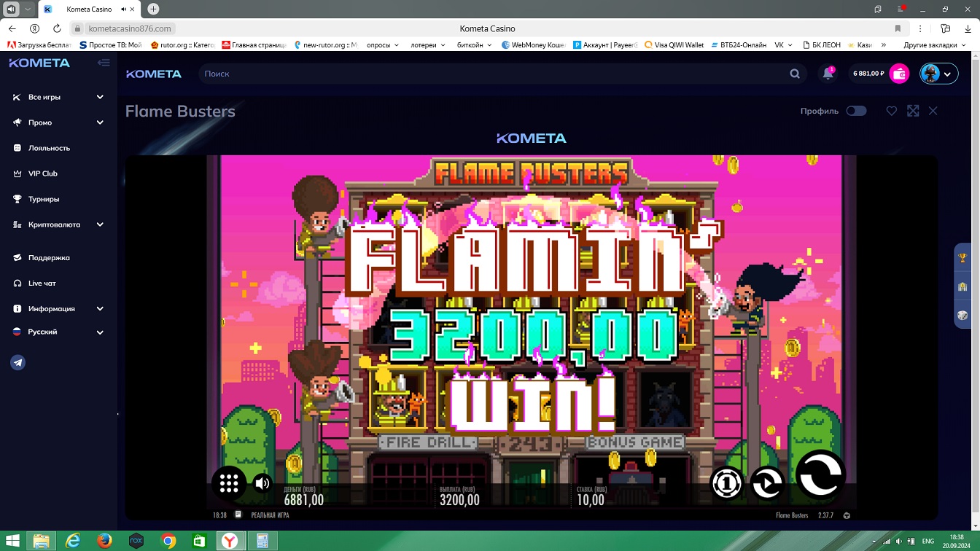The height and width of the screenshot is (551, 980).
Task: Click the 6 881,00 ₽ balance
Action: [868, 74]
